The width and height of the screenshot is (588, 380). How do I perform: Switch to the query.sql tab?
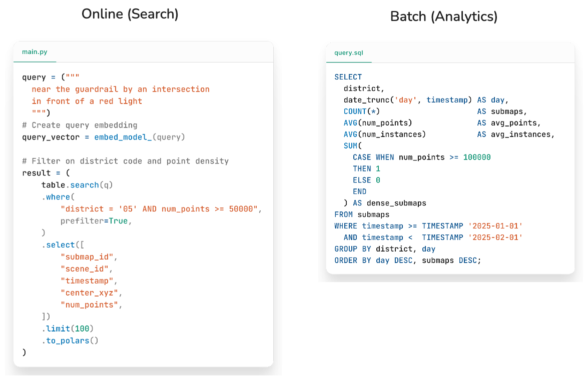pos(349,52)
